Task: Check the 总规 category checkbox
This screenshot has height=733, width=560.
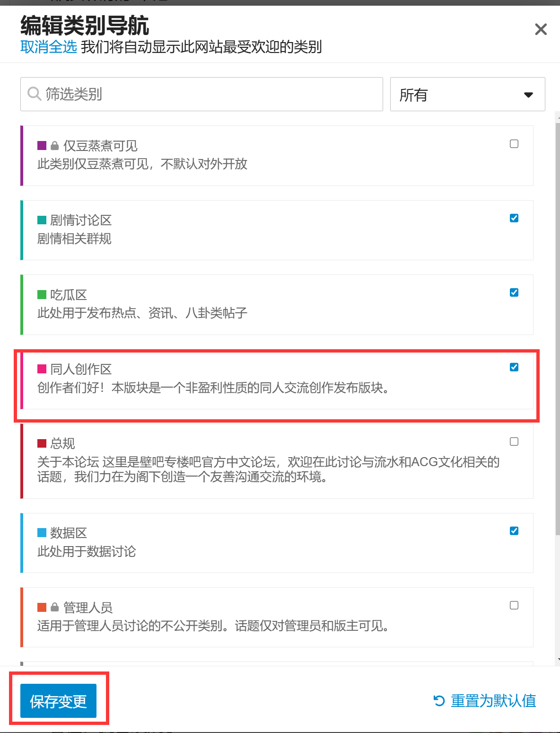Action: coord(514,442)
